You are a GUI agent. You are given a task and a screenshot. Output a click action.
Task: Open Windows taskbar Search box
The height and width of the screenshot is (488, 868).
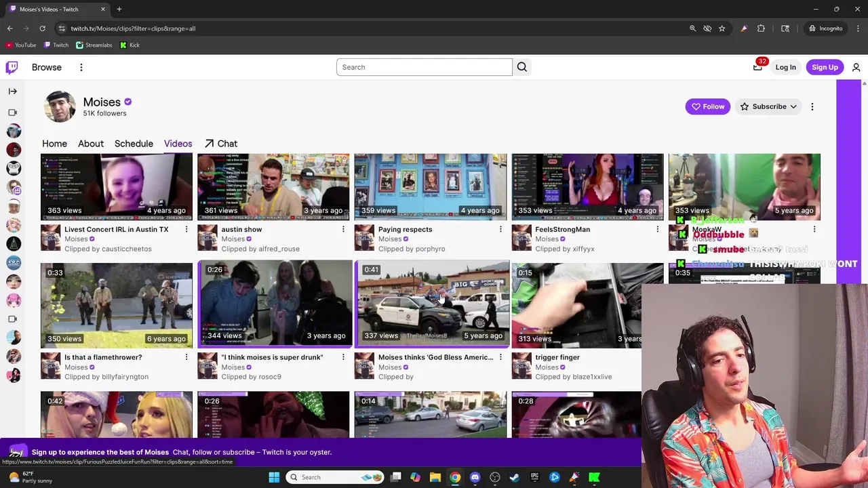[x=336, y=477]
